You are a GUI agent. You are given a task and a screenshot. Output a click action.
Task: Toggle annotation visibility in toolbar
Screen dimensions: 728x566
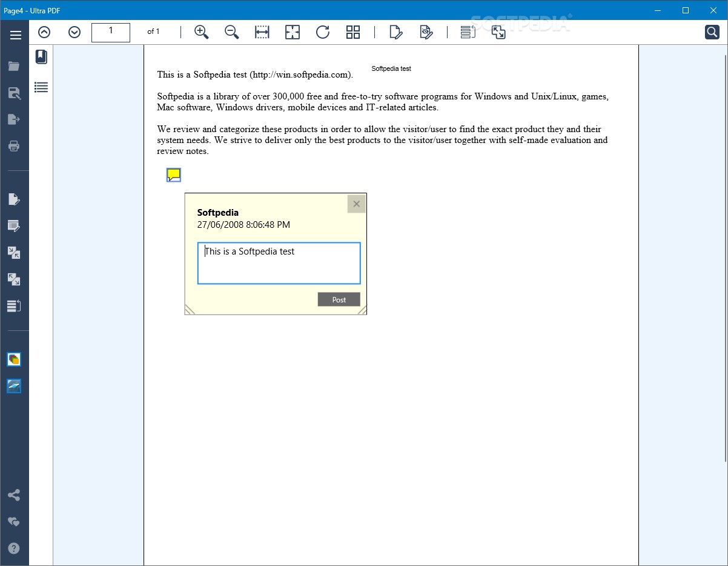tap(426, 32)
